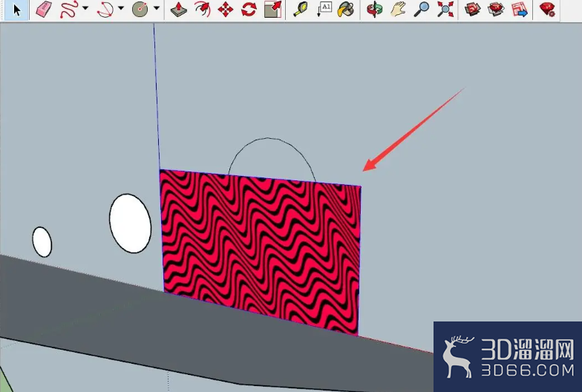Image resolution: width=582 pixels, height=392 pixels.
Task: Open the 3D Warehouse
Action: point(473,9)
